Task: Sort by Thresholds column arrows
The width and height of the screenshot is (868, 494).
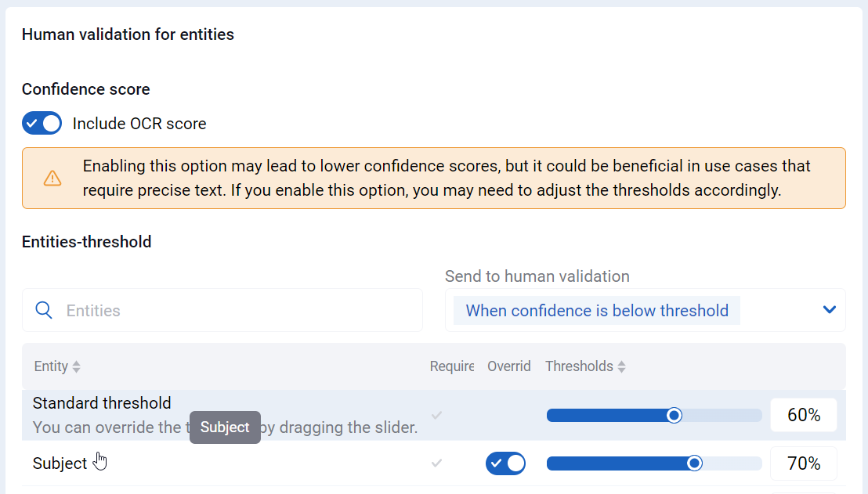Action: coord(622,366)
